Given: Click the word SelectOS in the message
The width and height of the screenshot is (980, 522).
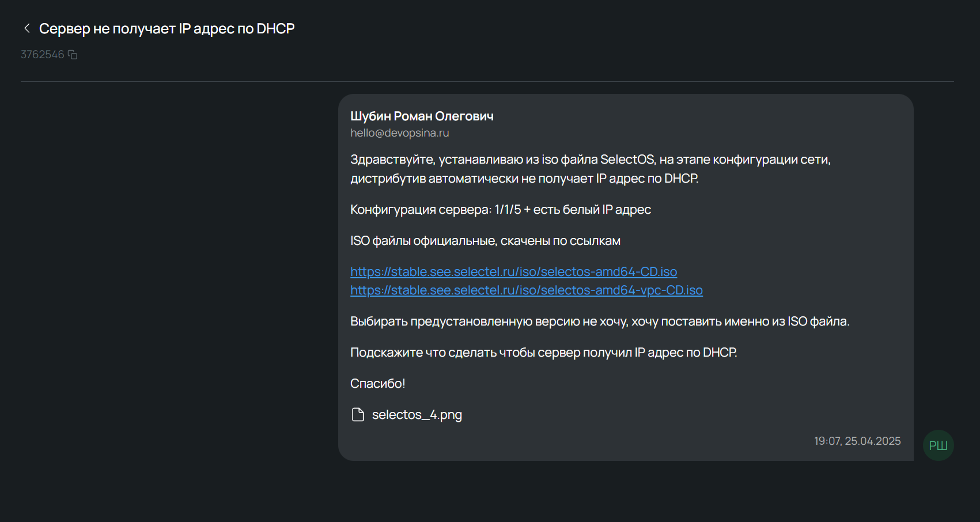Looking at the screenshot, I should (627, 160).
